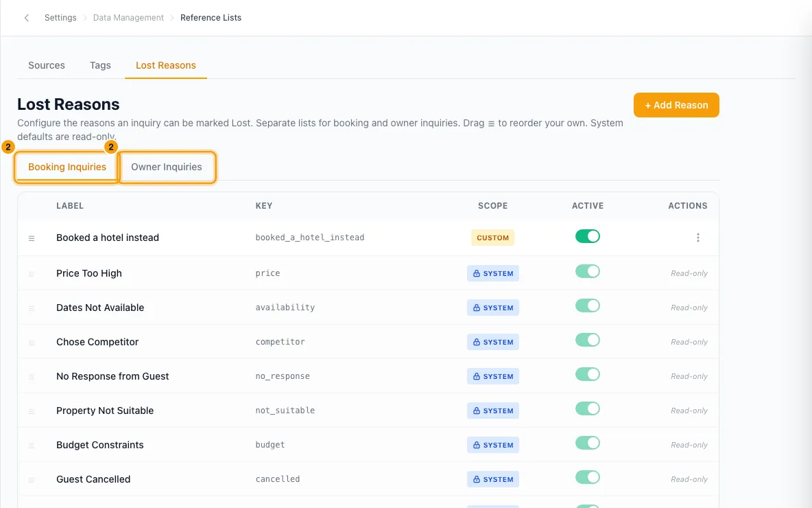812x508 pixels.
Task: Toggle active switch for Booked a hotel instead
Action: pyautogui.click(x=587, y=236)
